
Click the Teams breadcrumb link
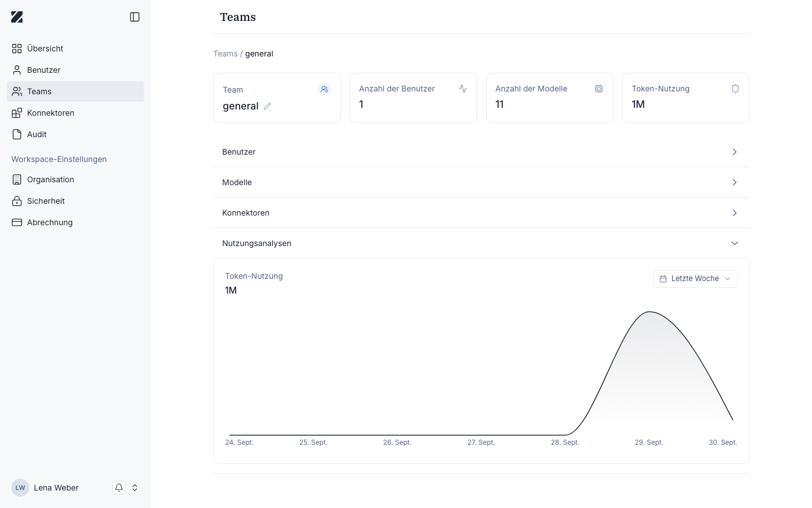pos(225,54)
